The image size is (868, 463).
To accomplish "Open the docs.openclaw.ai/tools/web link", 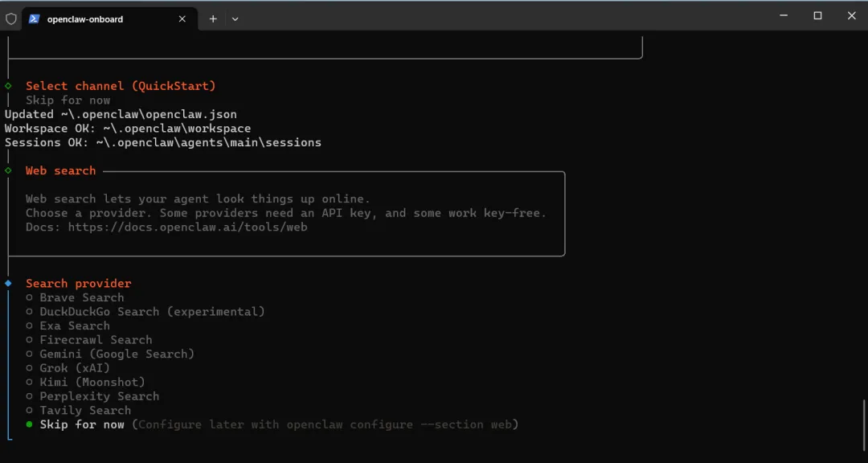I will click(x=187, y=227).
